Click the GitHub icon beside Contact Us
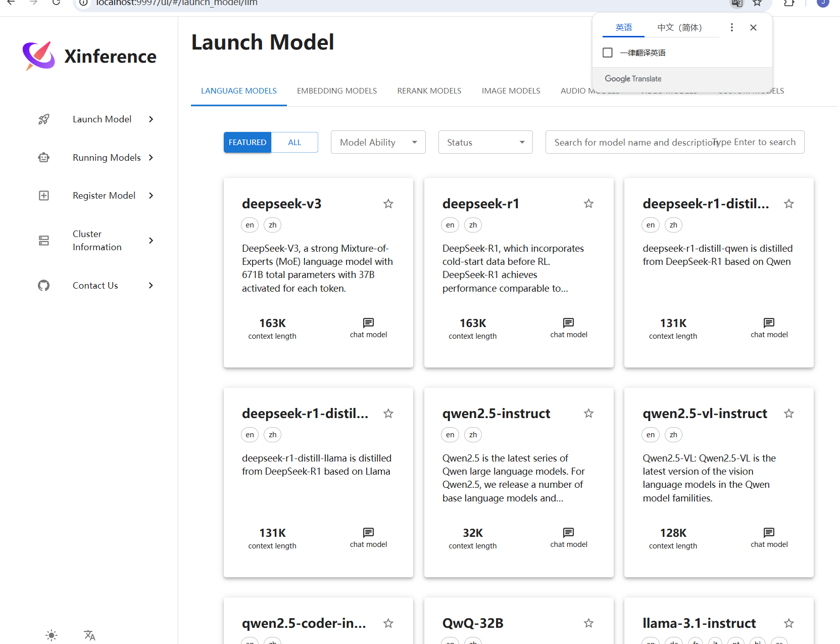The image size is (840, 644). pyautogui.click(x=44, y=286)
